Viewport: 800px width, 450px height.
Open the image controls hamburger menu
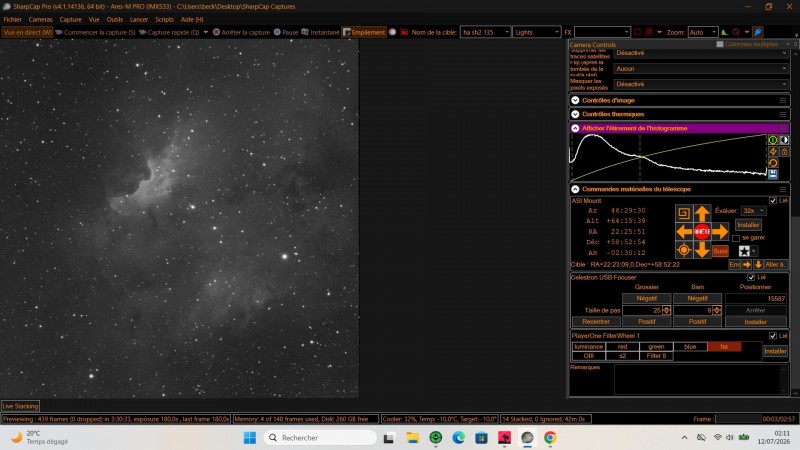tap(783, 101)
